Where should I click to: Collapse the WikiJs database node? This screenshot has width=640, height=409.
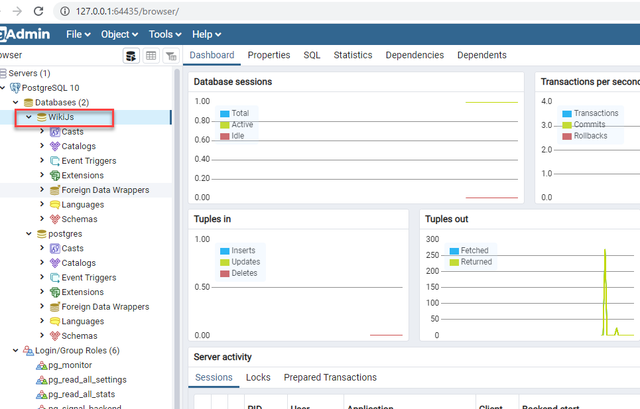29,117
